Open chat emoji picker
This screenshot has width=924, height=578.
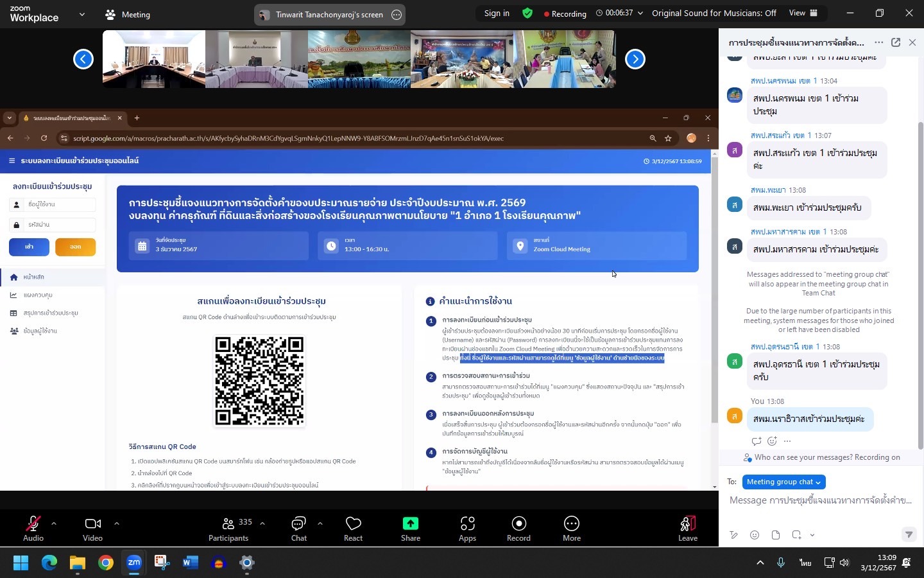coord(755,535)
